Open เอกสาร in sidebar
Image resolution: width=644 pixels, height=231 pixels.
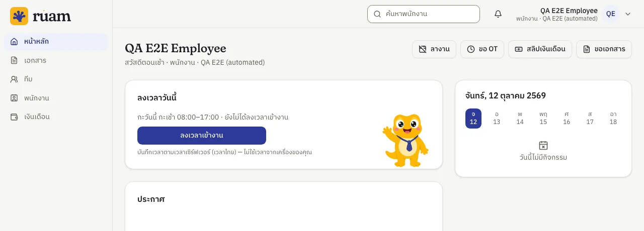[56, 60]
